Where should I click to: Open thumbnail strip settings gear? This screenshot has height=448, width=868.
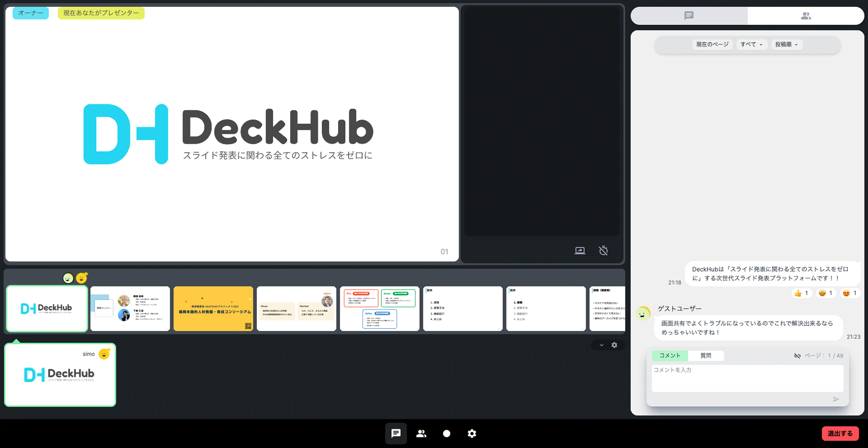[614, 345]
